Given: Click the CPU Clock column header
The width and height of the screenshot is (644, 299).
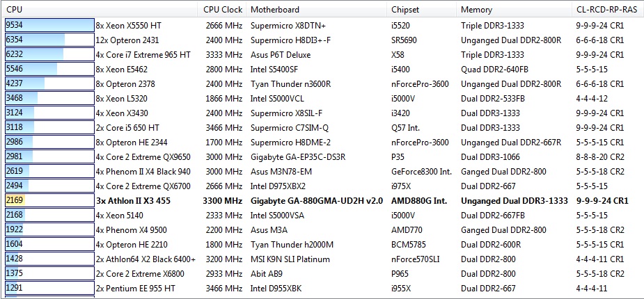Looking at the screenshot, I should [222, 10].
